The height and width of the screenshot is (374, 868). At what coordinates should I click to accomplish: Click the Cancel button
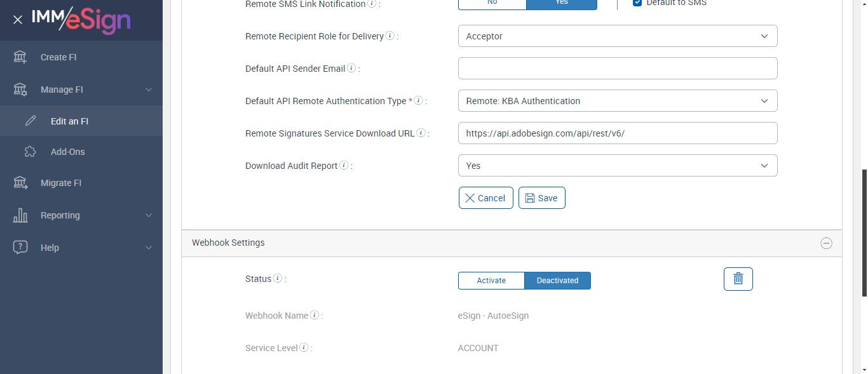[x=485, y=198]
